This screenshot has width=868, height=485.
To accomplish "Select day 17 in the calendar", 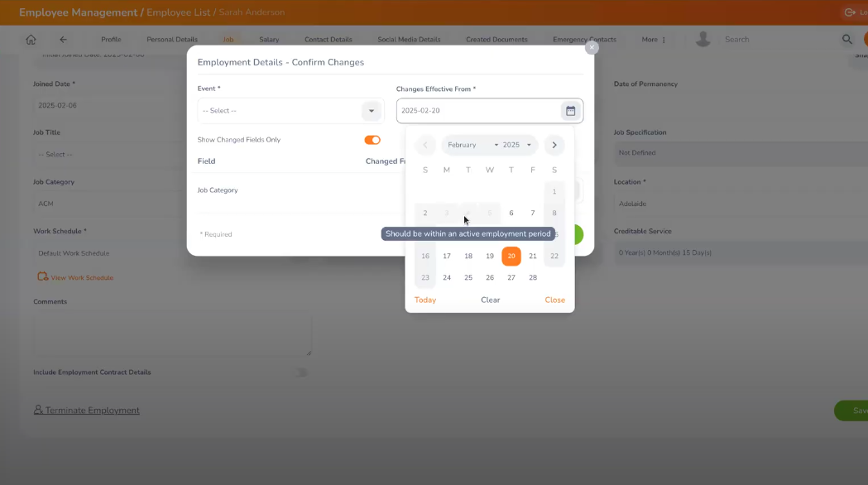I will [x=447, y=257].
